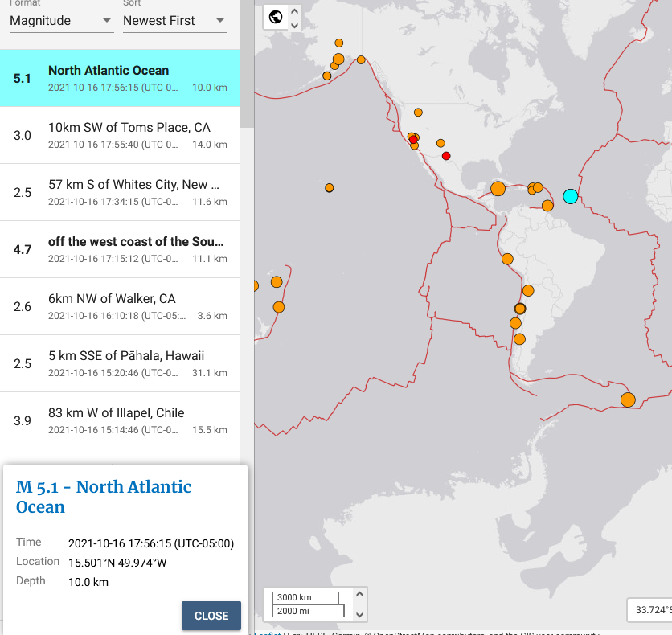Select the 5 km SSE of Pāhala, Hawaii row
The image size is (672, 635).
click(x=120, y=363)
